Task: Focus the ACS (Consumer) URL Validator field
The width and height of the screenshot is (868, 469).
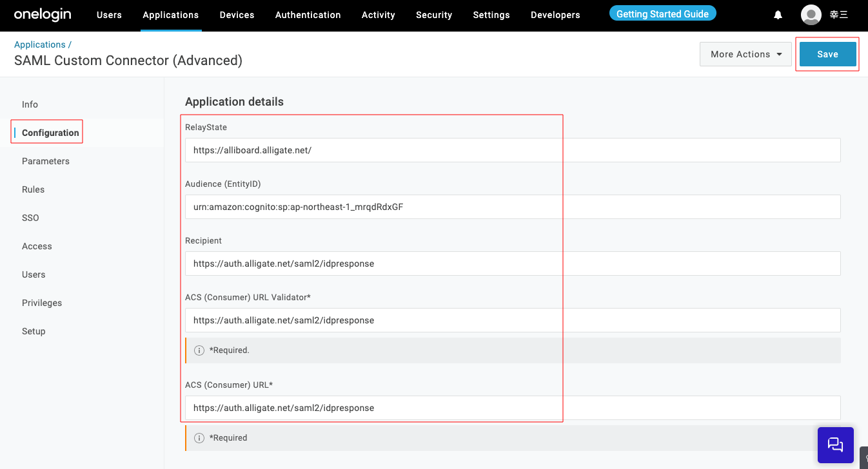Action: pos(513,320)
